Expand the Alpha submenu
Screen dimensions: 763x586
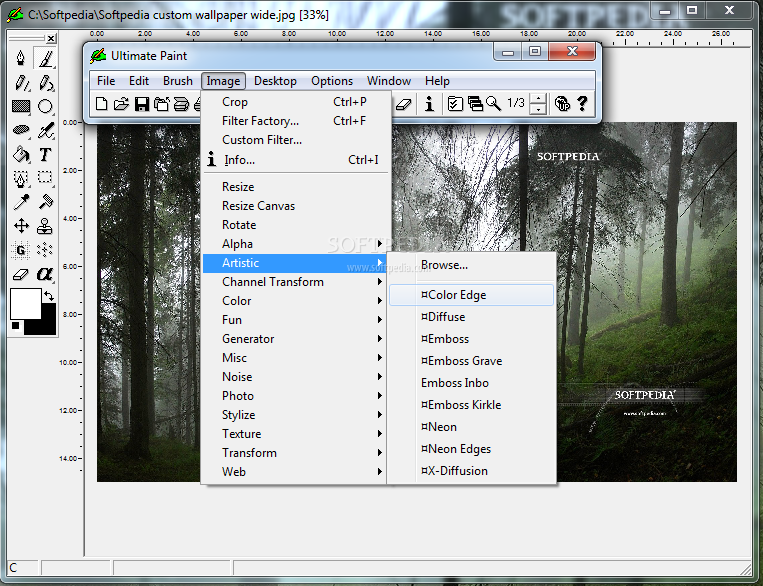click(x=296, y=244)
